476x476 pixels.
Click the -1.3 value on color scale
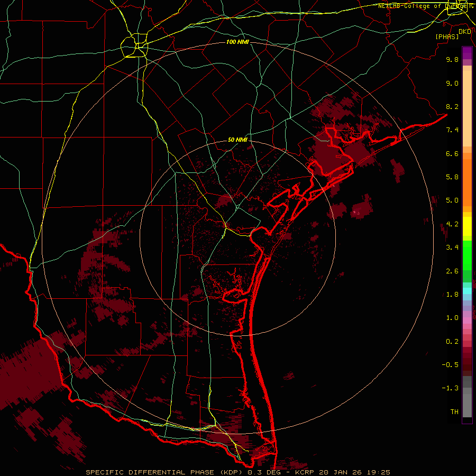coord(450,388)
